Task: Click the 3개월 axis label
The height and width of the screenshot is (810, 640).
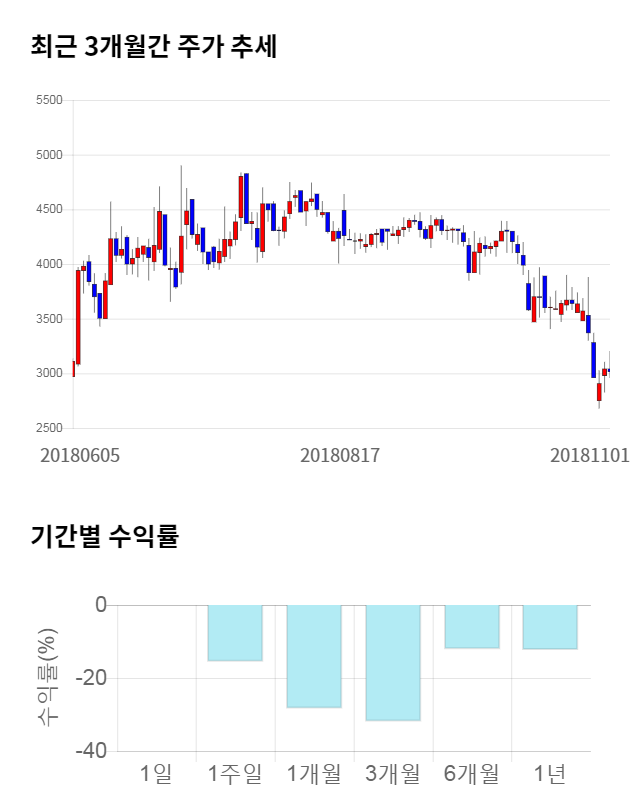Action: 393,773
